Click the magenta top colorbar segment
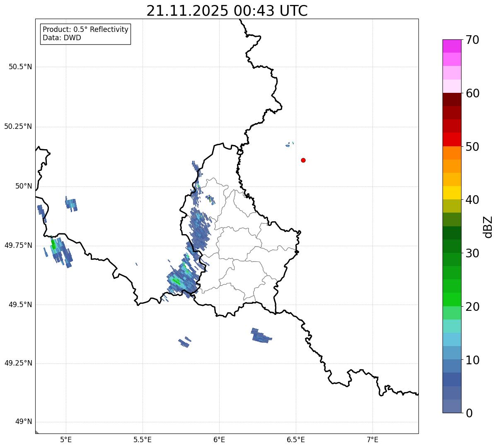This screenshot has width=498, height=448. tap(452, 46)
